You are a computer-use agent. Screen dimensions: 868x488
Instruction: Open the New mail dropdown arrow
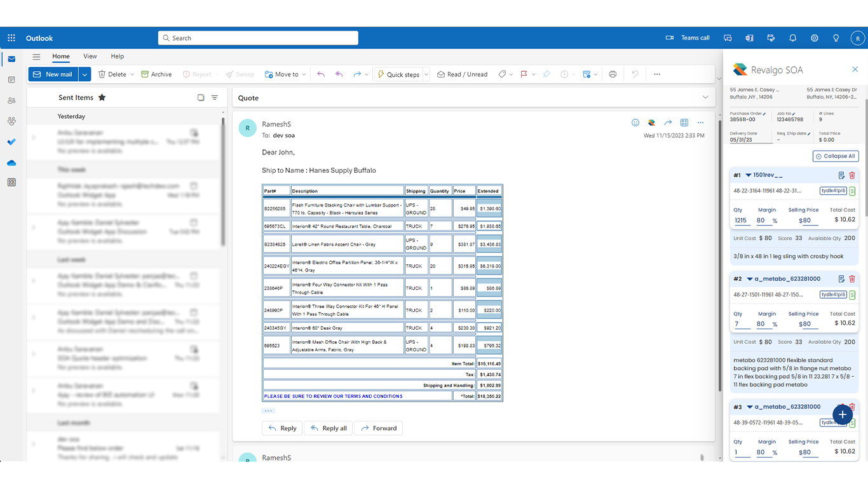coord(85,74)
